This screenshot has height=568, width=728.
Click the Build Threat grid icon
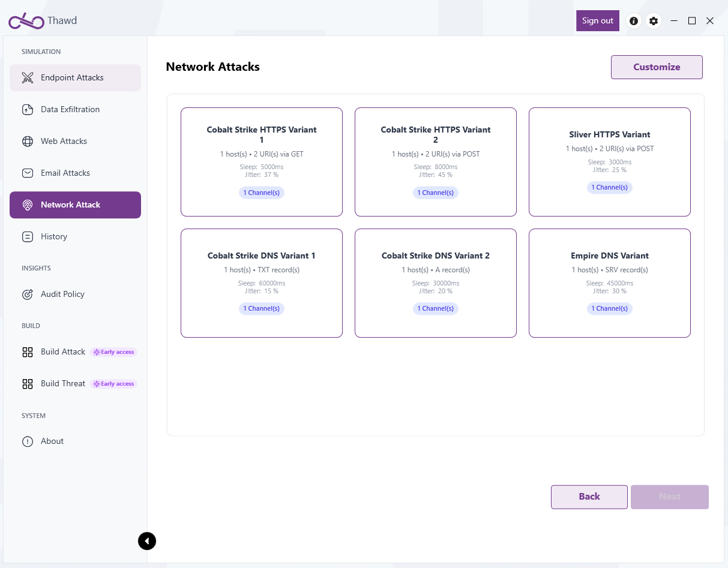pyautogui.click(x=28, y=384)
